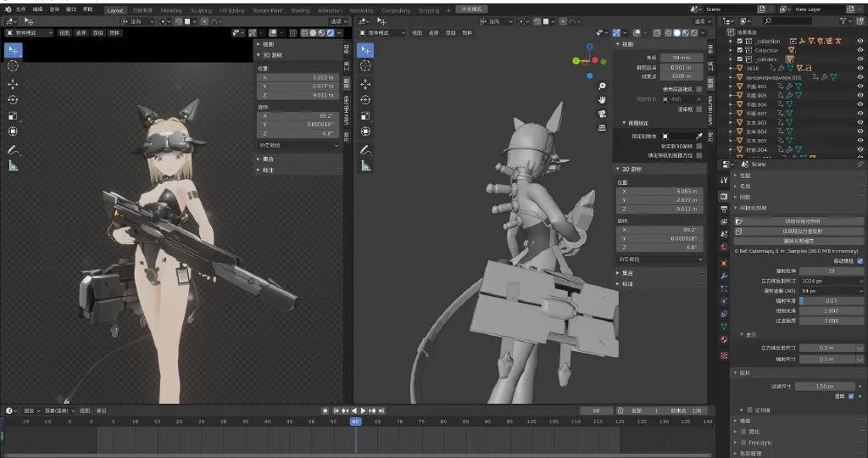The height and width of the screenshot is (458, 868).
Task: Open the Object Data green triangle tab
Action: [x=724, y=327]
